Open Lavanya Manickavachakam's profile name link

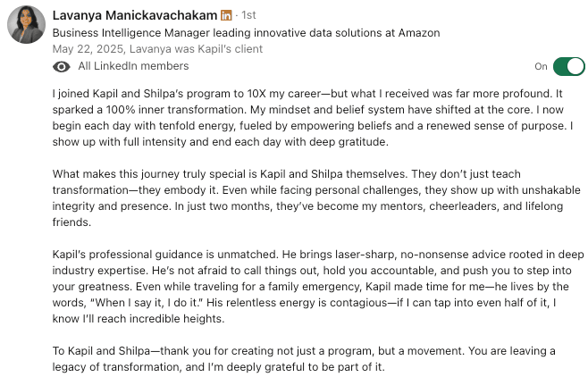click(135, 17)
